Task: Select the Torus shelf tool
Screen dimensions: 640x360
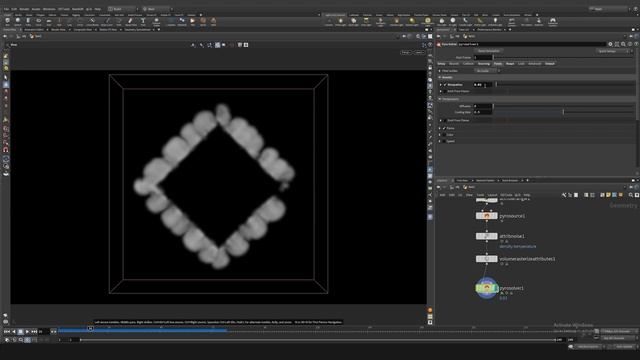Action: click(x=38, y=21)
